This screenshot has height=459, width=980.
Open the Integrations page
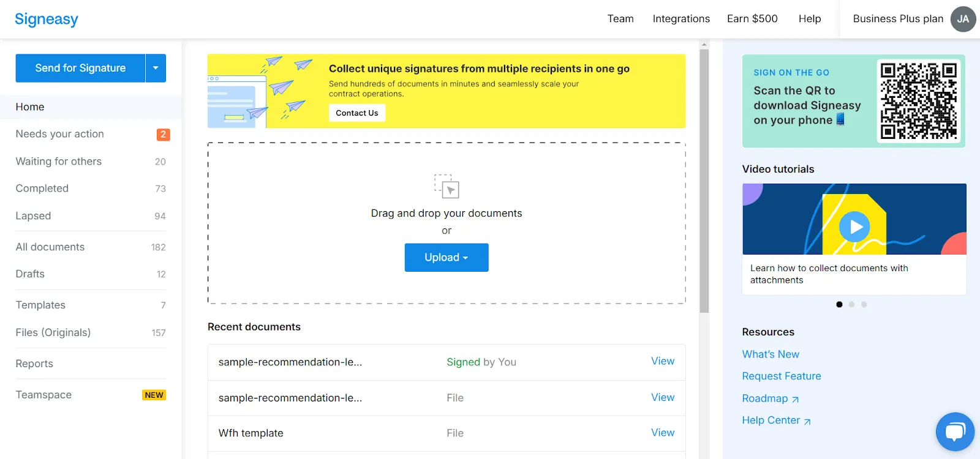click(x=681, y=19)
